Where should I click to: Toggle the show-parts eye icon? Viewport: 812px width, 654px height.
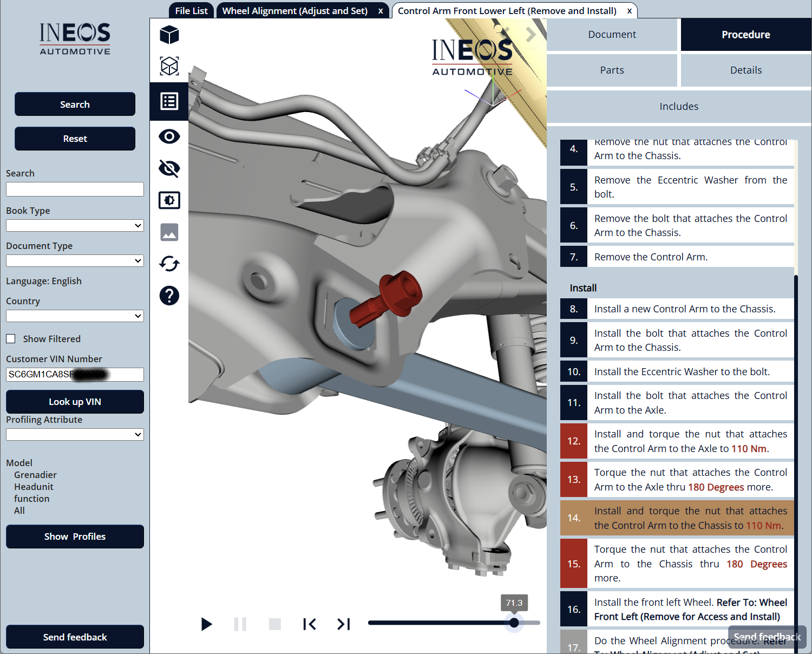tap(169, 136)
